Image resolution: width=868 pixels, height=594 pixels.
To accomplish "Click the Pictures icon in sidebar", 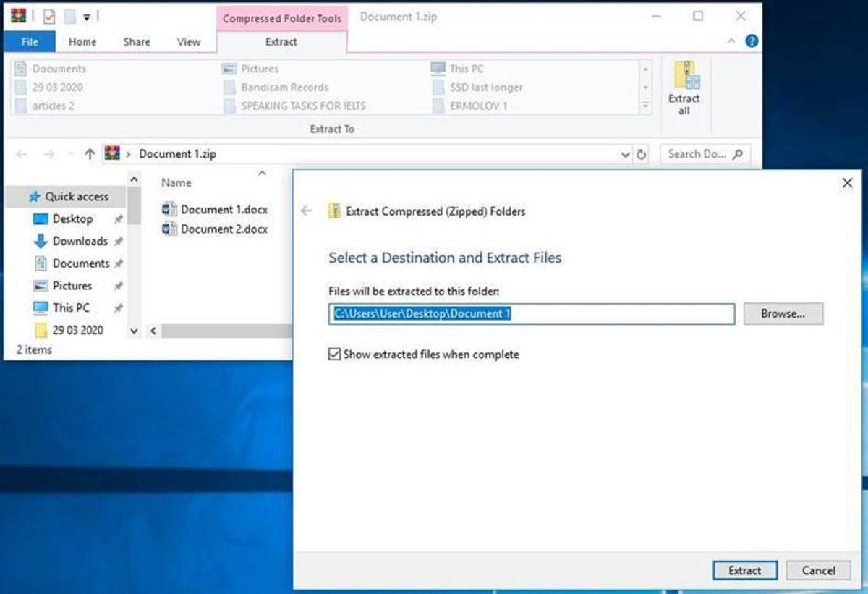I will click(41, 286).
